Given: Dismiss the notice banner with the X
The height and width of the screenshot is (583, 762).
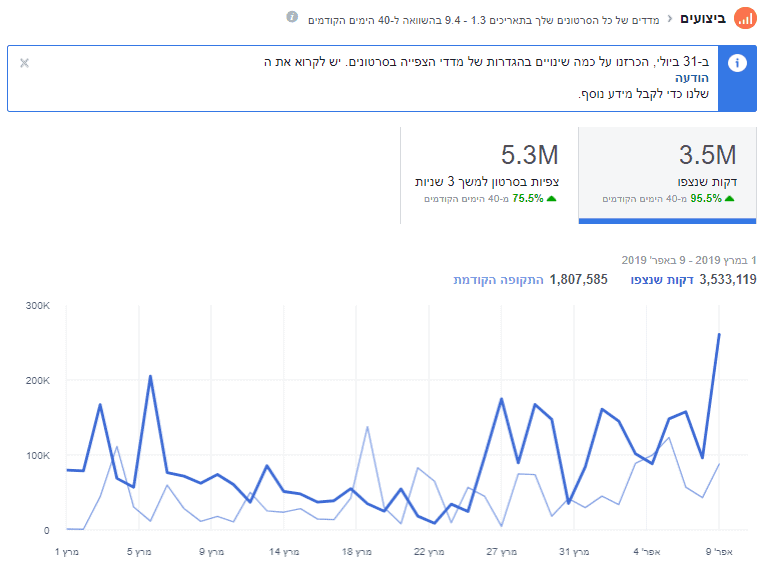Looking at the screenshot, I should coord(24,63).
